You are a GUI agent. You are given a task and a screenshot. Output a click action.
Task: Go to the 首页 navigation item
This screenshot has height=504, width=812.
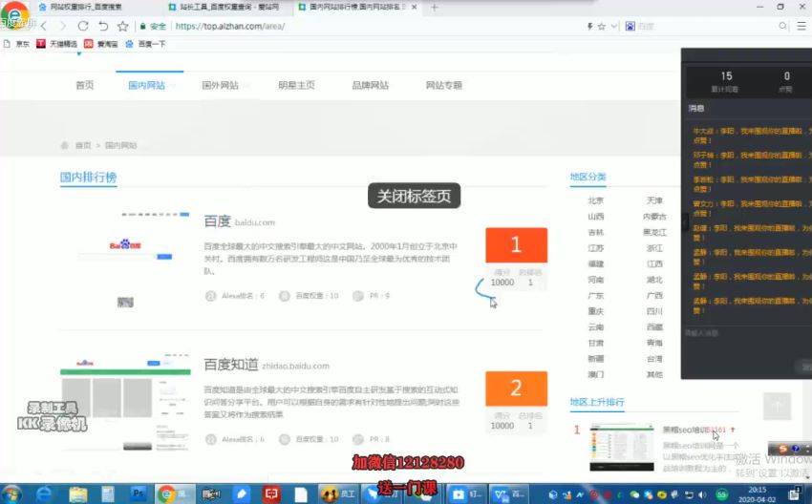pyautogui.click(x=85, y=85)
